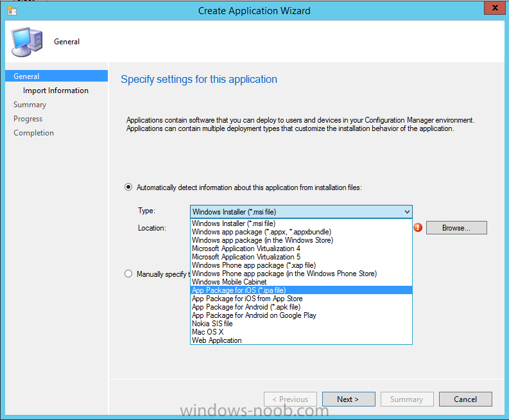Click 'Specify settings for this application' heading
509x420 pixels.
coord(199,79)
